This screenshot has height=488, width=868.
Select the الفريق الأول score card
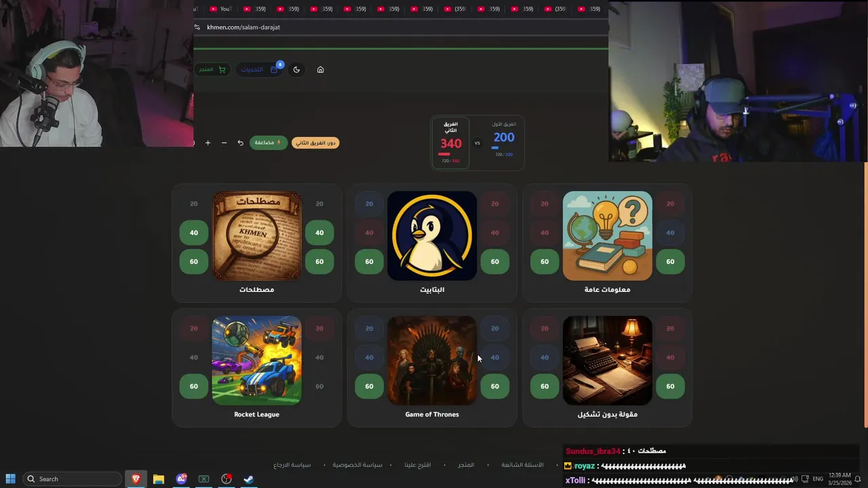point(504,141)
